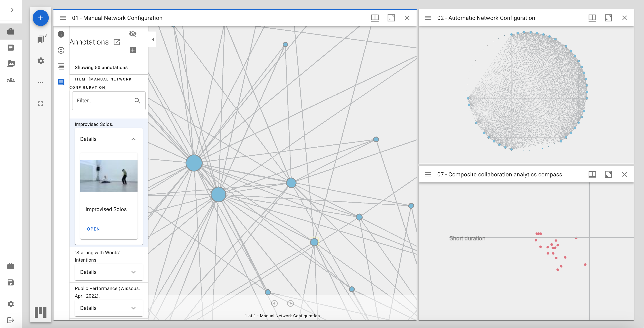Click the lower briefcase icon in left rail
This screenshot has width=644, height=328.
tap(11, 266)
